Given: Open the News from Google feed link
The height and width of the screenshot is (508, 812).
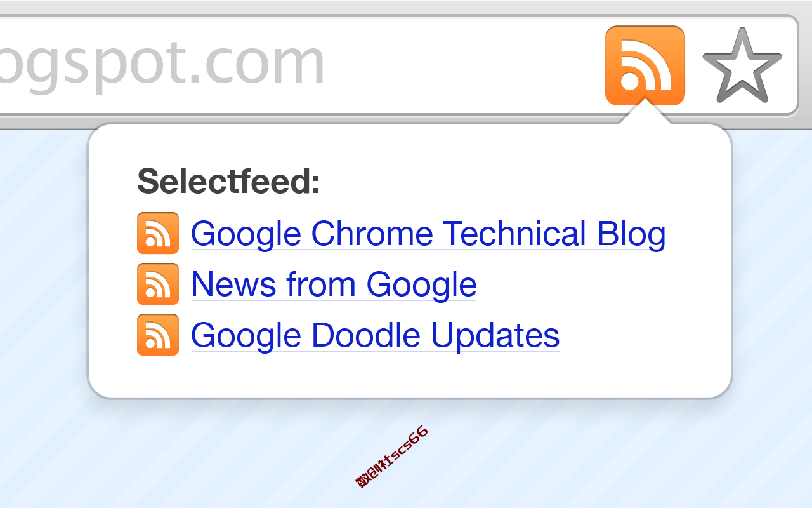Looking at the screenshot, I should 334,284.
